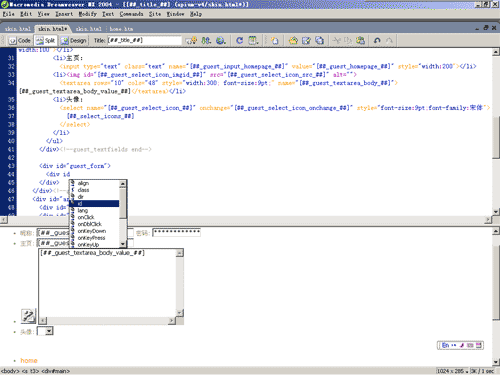
Task: Choose 'class' in the code hints list
Action: [x=83, y=190]
